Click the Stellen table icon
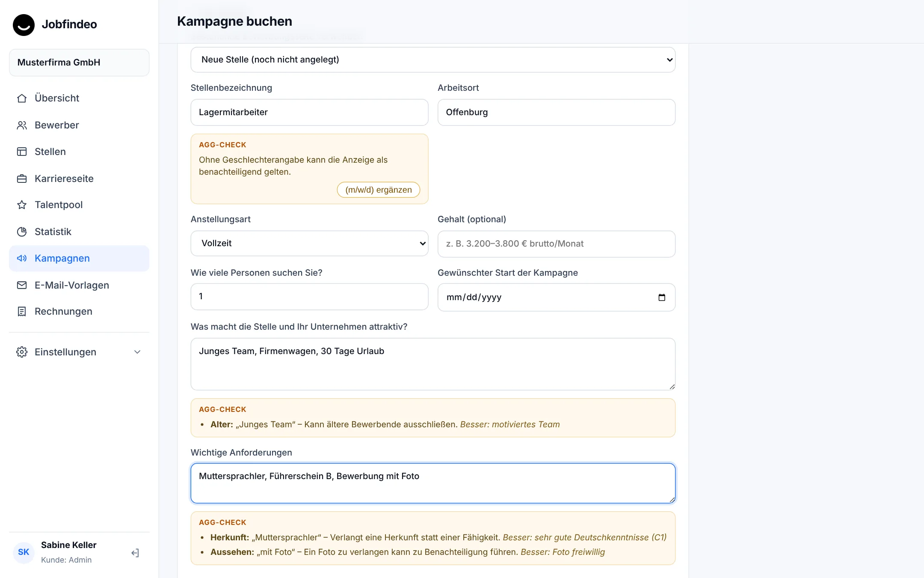The height and width of the screenshot is (578, 924). 22,152
